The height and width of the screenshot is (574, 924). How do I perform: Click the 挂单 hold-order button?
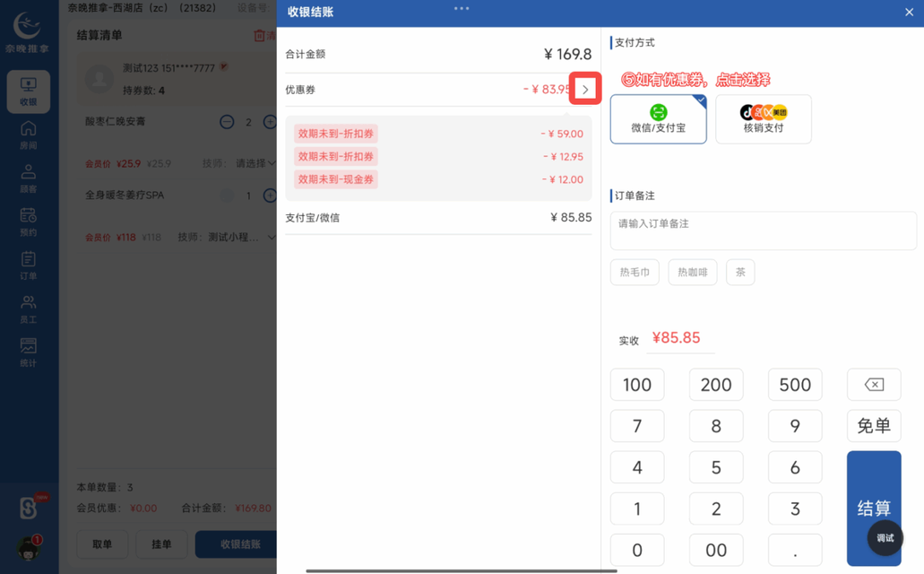coord(161,544)
